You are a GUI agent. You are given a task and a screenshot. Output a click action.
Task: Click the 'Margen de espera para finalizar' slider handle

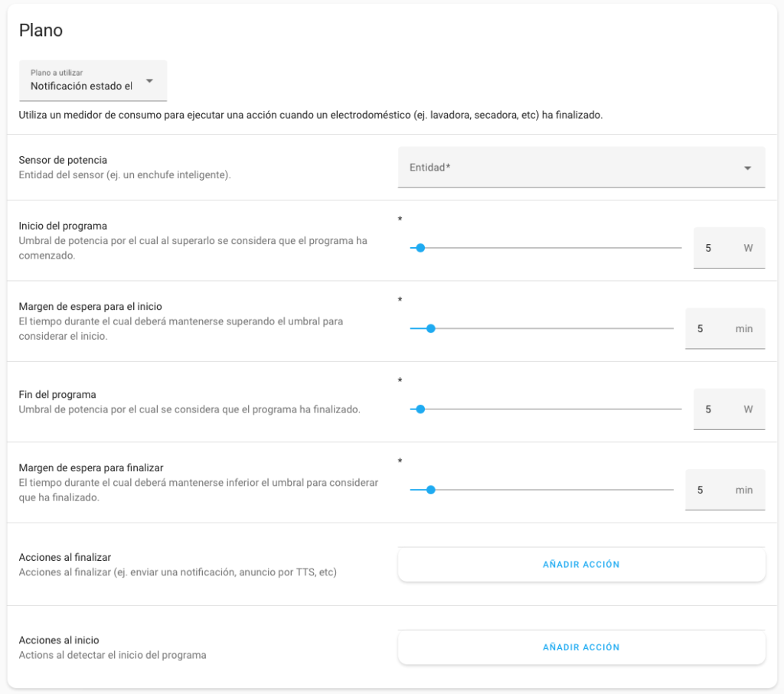pos(430,490)
